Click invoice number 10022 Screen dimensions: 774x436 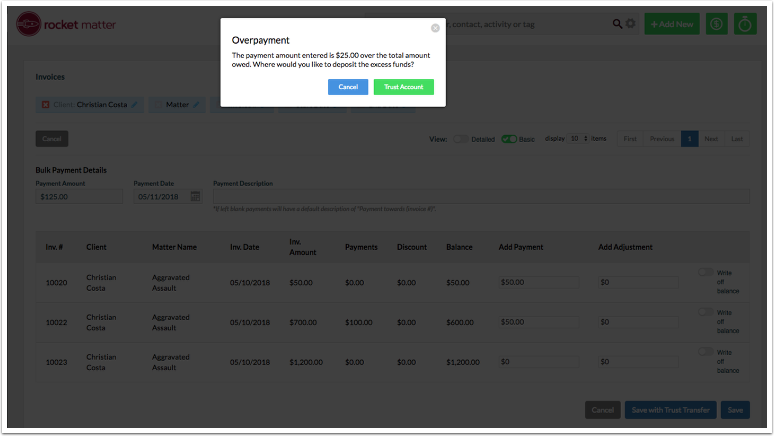[x=56, y=322]
